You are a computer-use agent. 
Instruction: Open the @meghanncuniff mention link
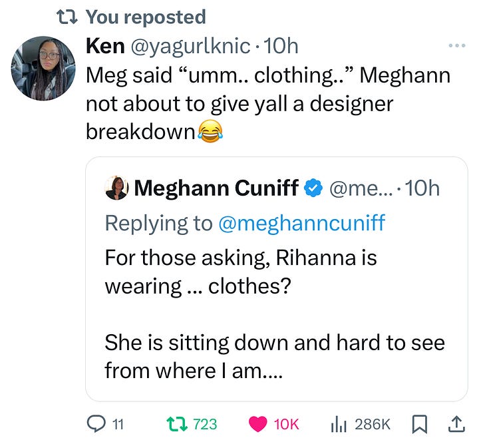[301, 223]
